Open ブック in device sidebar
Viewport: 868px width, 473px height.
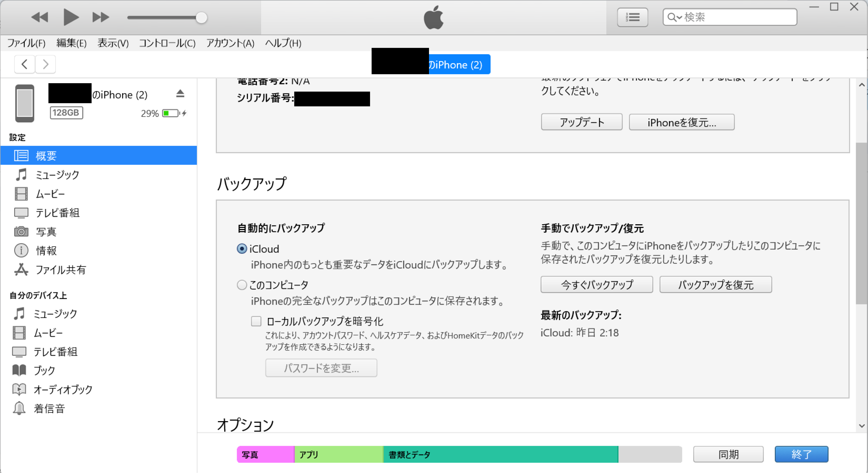98,370
